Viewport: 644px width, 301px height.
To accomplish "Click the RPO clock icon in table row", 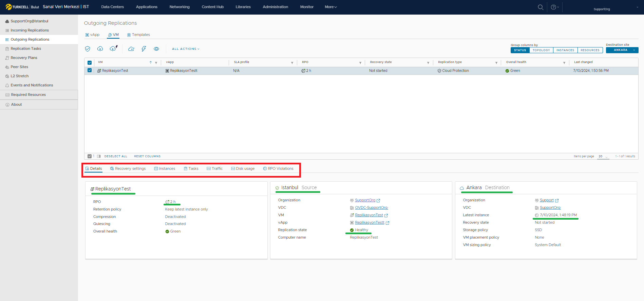I will [x=303, y=71].
